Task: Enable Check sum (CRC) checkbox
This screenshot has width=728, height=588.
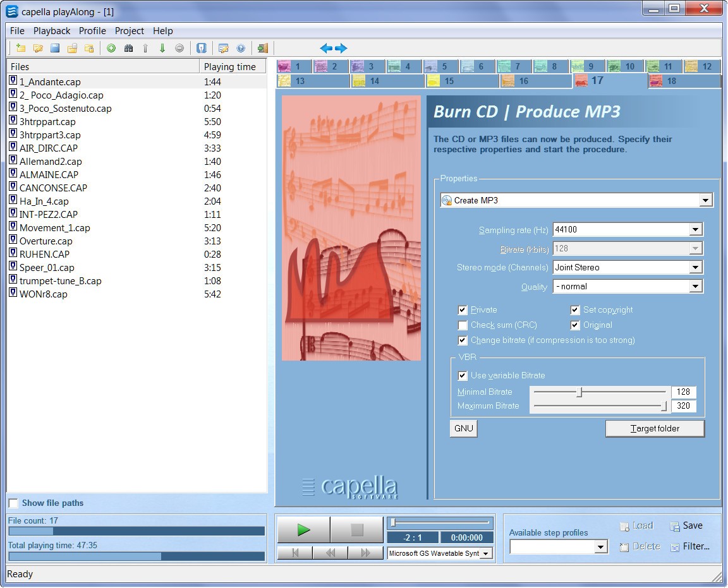Action: 463,325
